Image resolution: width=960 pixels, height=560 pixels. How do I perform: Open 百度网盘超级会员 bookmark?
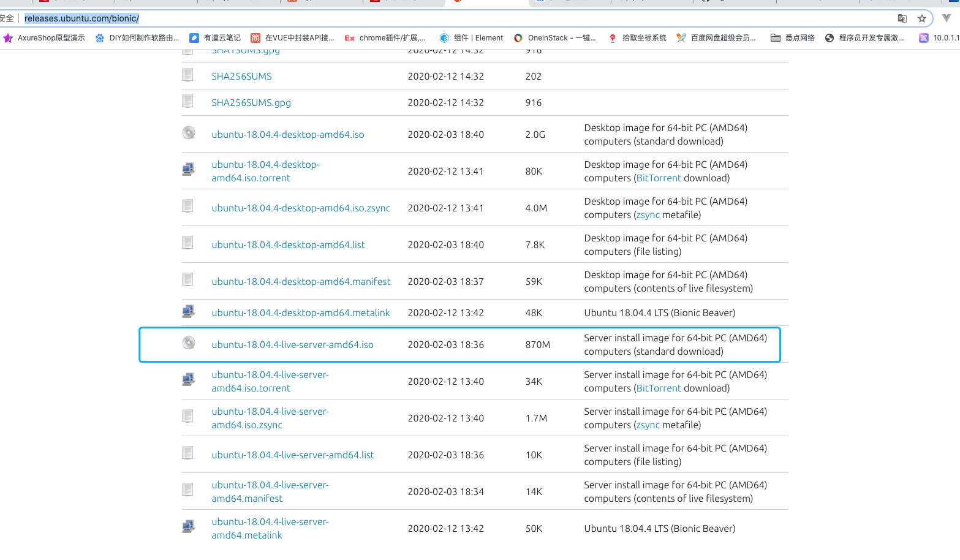click(716, 38)
